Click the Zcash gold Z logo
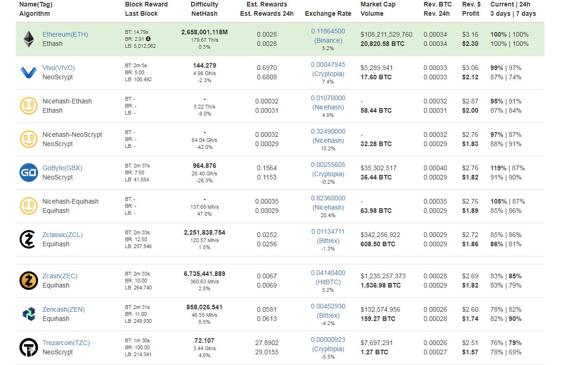The width and height of the screenshot is (588, 365). click(29, 281)
